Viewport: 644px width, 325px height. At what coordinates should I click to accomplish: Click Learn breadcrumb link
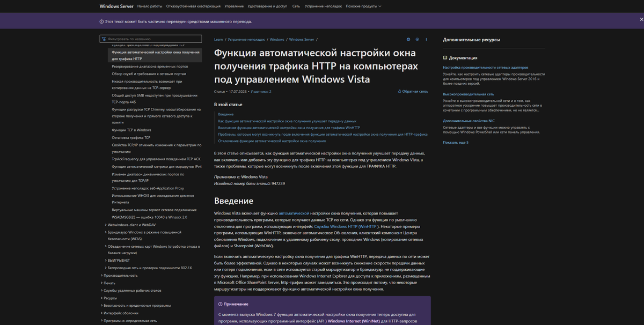218,39
